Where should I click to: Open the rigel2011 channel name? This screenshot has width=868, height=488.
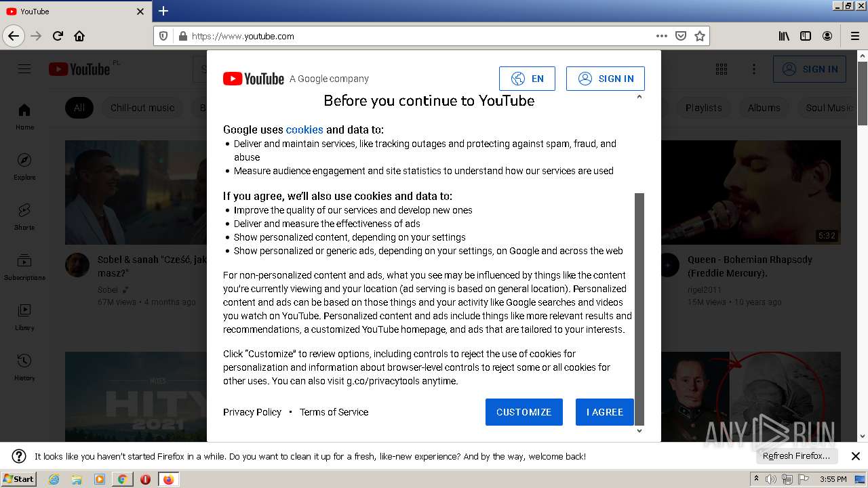(x=705, y=289)
